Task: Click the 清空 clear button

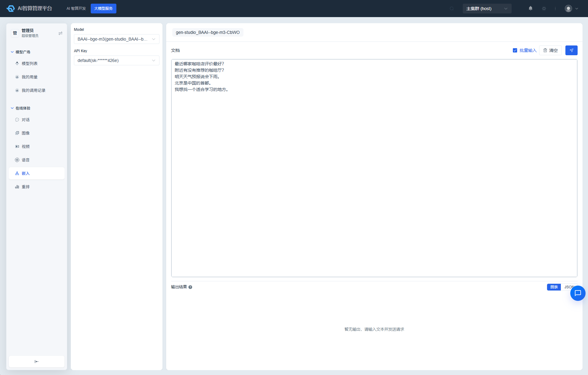Action: click(x=550, y=50)
